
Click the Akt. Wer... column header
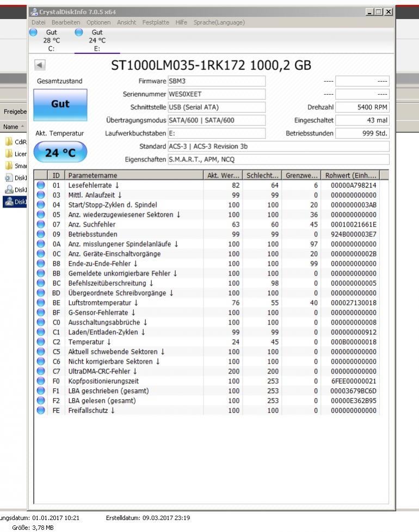pos(223,175)
